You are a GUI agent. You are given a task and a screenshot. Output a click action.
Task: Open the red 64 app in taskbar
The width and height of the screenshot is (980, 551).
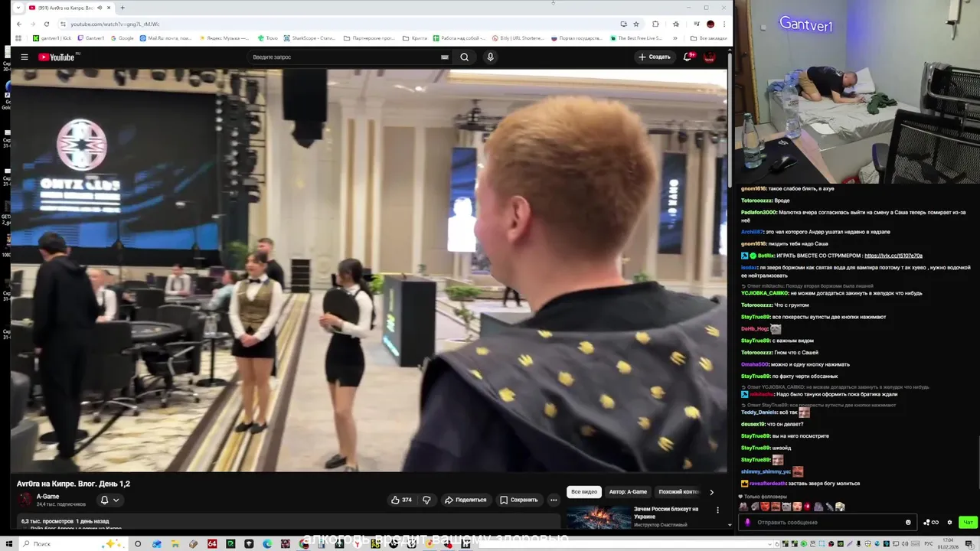pos(212,544)
